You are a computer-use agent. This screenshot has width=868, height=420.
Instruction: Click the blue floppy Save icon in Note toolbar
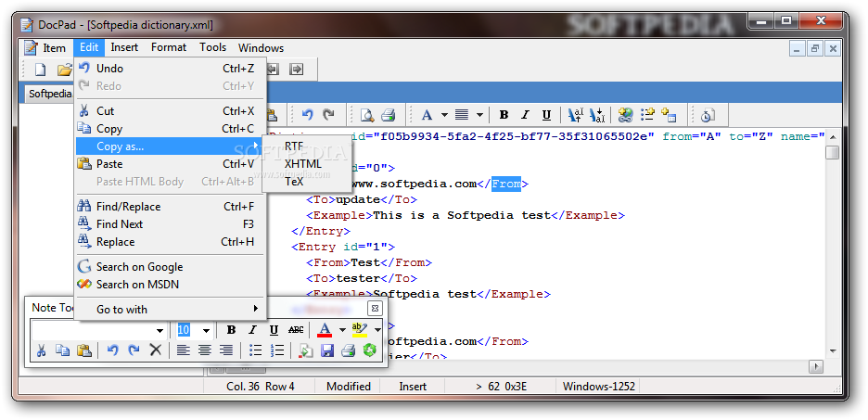tap(327, 350)
